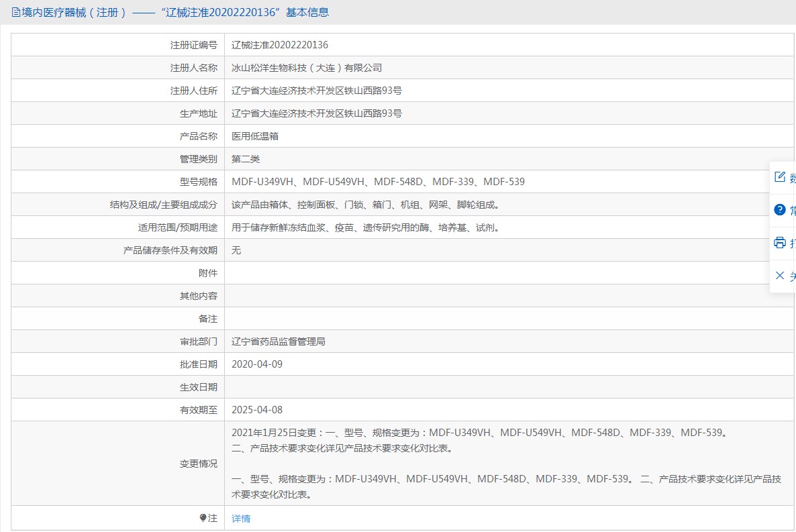Screen dimensions: 796x532
Task: Click the line starting '二、产品技术要求变化详见'
Action: (x=342, y=448)
